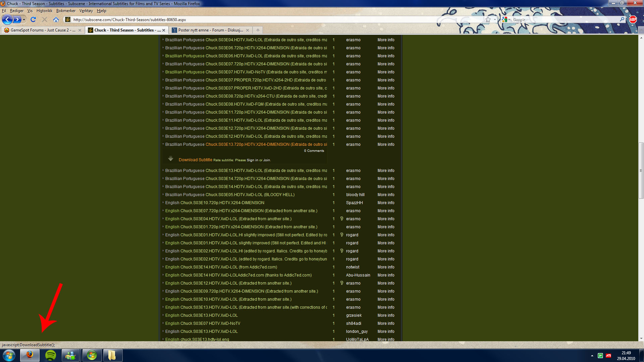The width and height of the screenshot is (644, 362).
Task: Click the Join link
Action: point(267,160)
